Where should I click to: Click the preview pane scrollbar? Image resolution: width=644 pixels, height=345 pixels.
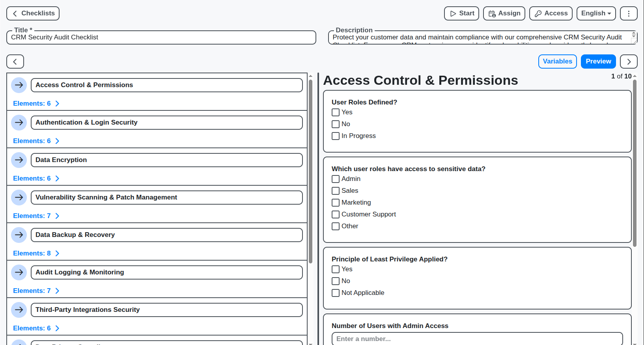[635, 163]
